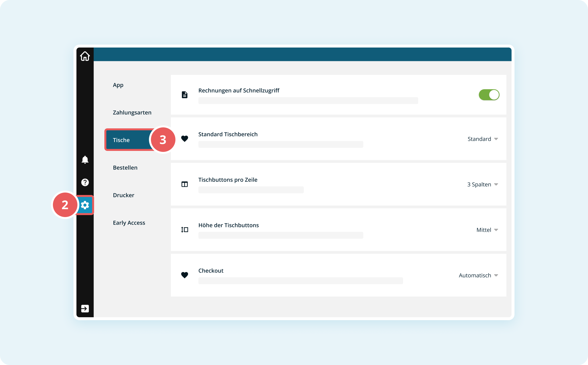
Task: Open the Drucker settings section
Action: tap(123, 195)
